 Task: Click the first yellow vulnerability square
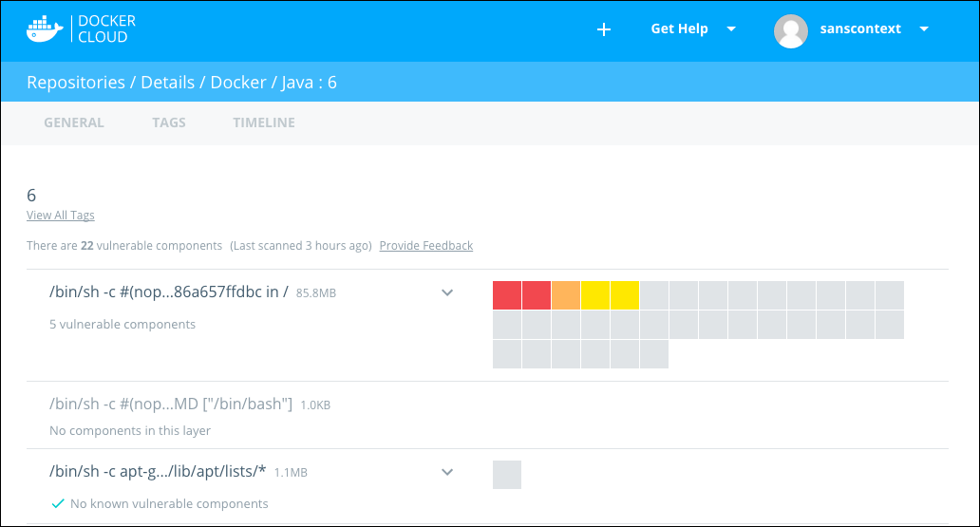(x=595, y=295)
